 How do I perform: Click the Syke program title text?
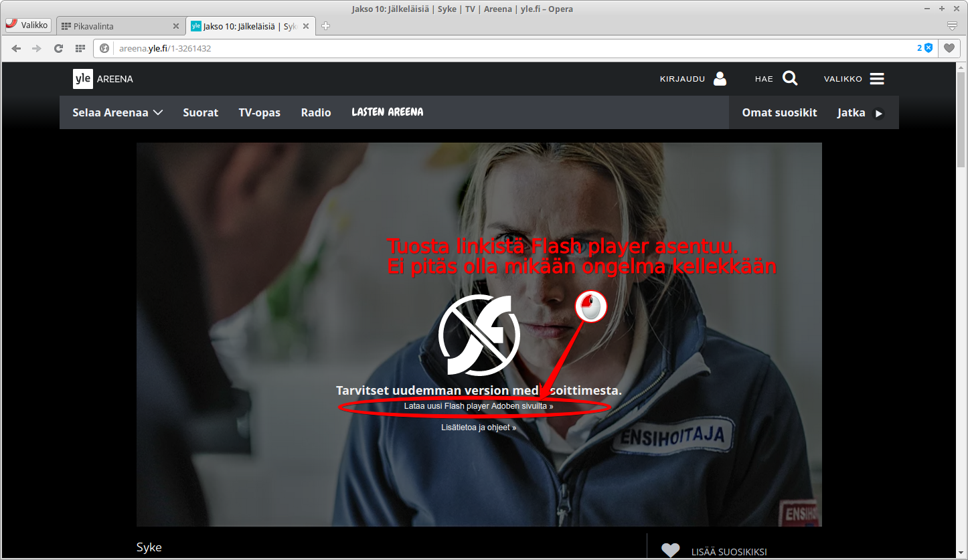[x=149, y=547]
